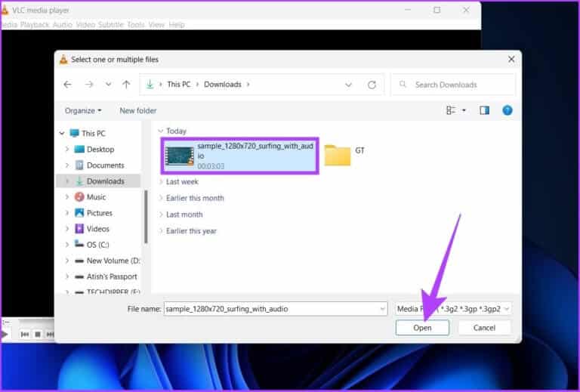
Task: Expand the Music tree node
Action: 67,197
